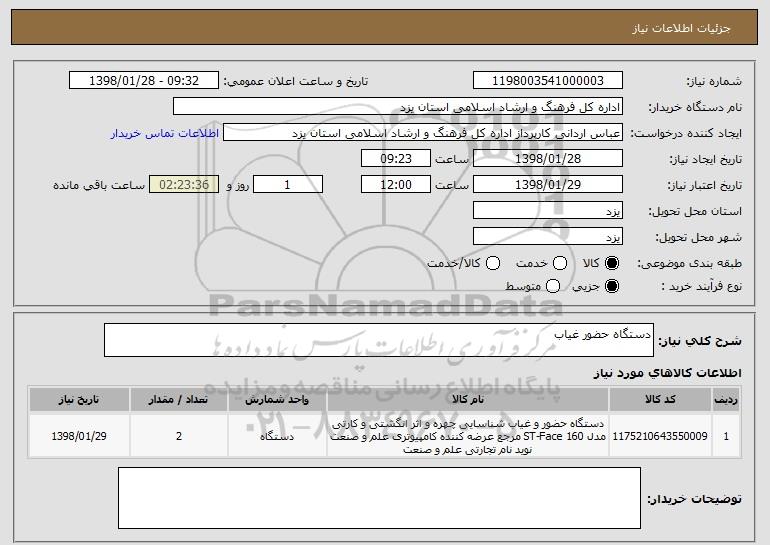Select the need date cell 1398/01/29

79,436
